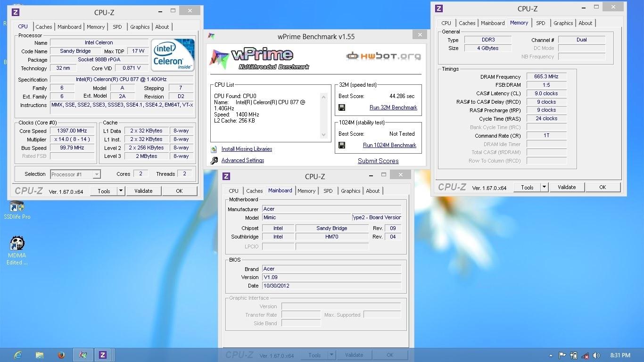
Task: Click the Specification Celeron 877 field
Action: click(x=121, y=79)
